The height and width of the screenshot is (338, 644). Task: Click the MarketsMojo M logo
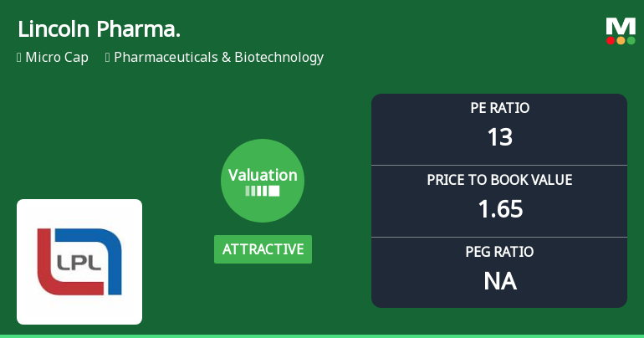point(621,25)
